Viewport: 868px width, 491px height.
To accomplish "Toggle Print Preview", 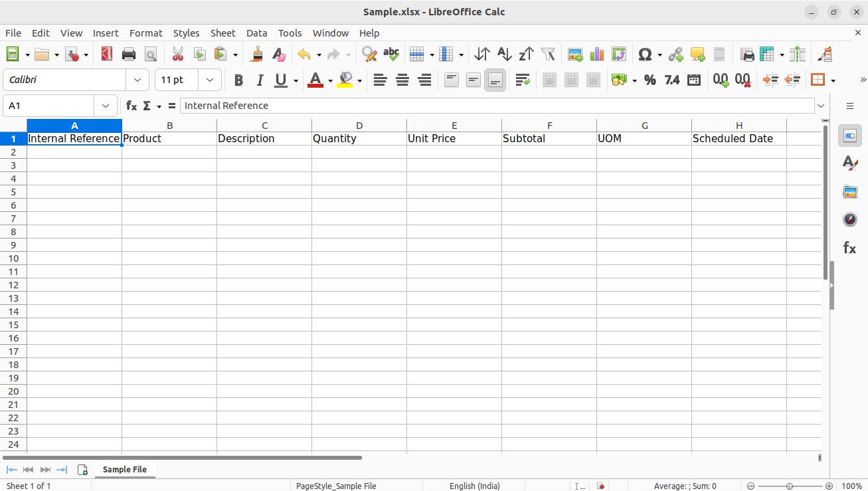I will tap(151, 54).
